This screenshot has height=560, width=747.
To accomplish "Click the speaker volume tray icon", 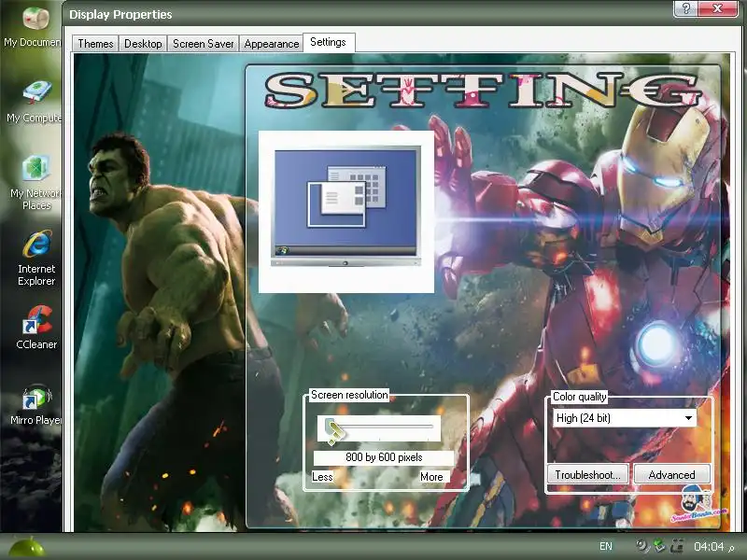I will pyautogui.click(x=642, y=546).
